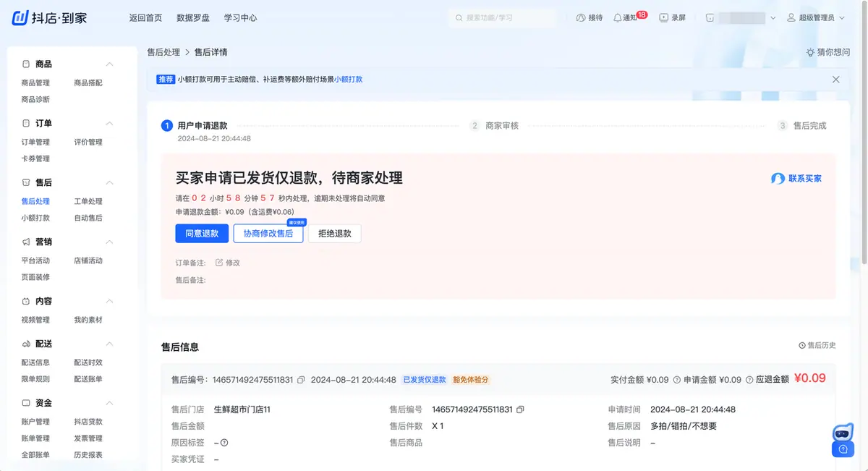Copy the 售后编号 in the header row
The height and width of the screenshot is (471, 868).
(301, 379)
